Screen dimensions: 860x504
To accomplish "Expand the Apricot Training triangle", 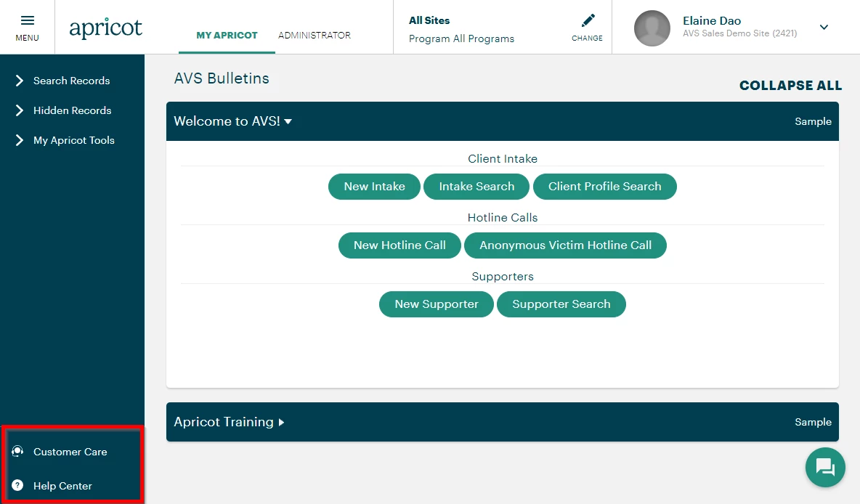I will click(281, 422).
